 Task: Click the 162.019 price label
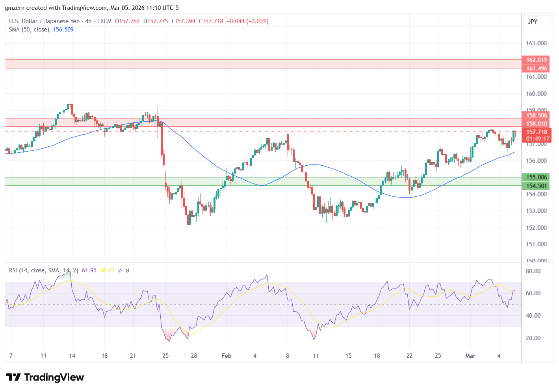click(x=537, y=60)
